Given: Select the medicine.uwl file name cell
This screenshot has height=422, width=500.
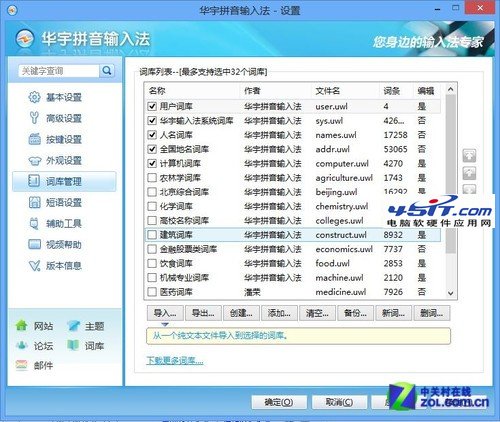Looking at the screenshot, I should [x=341, y=292].
